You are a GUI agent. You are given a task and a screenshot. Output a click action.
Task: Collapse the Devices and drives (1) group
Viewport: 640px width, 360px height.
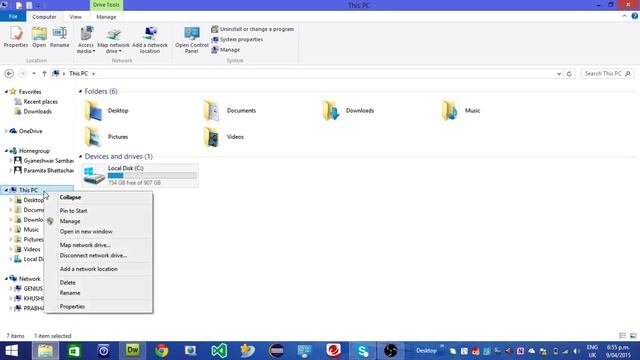tap(80, 157)
